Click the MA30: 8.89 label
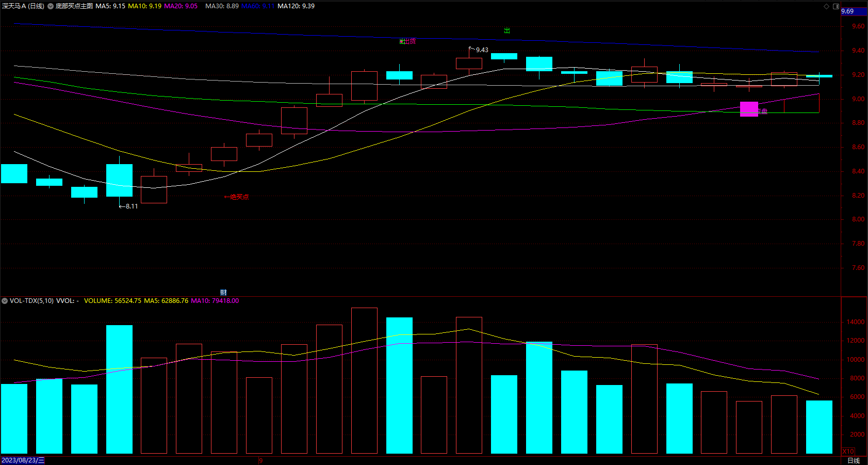868x465 pixels. [222, 6]
